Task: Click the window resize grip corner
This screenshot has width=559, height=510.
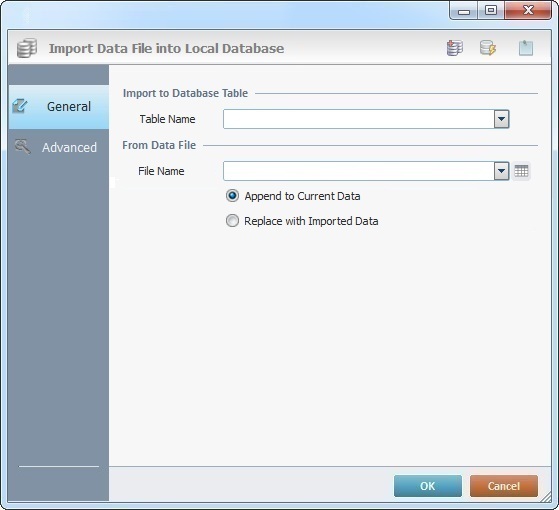Action: (x=545, y=496)
